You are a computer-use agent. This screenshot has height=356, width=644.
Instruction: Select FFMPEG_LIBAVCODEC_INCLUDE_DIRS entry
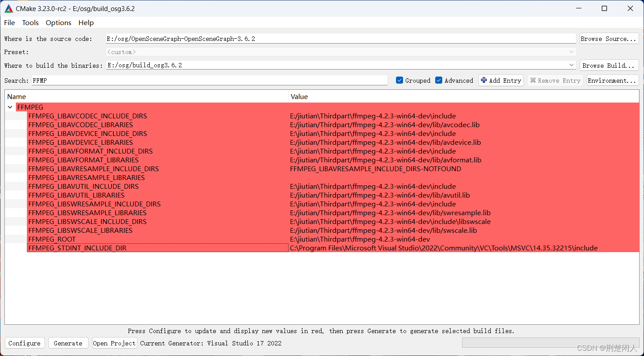tap(88, 116)
